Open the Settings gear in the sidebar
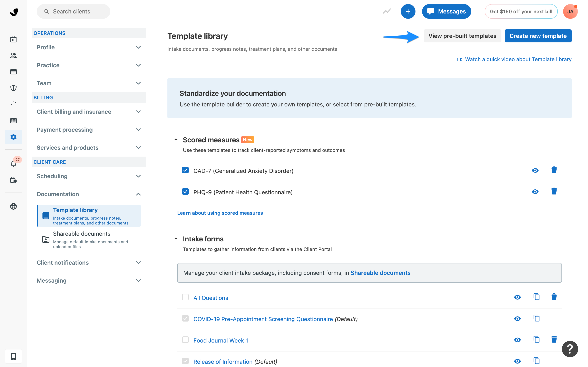 coord(13,137)
